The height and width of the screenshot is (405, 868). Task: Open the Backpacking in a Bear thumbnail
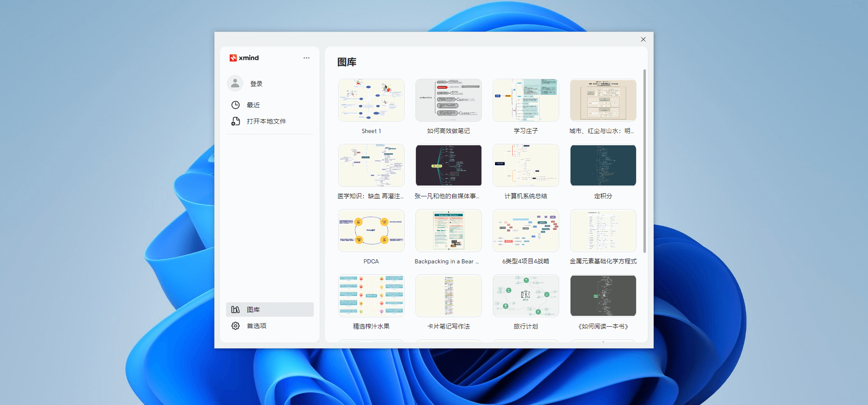(x=448, y=230)
